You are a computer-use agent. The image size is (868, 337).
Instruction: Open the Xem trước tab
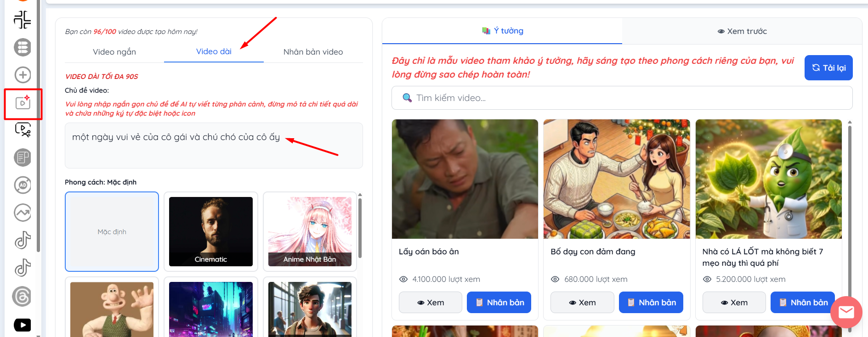(x=742, y=31)
